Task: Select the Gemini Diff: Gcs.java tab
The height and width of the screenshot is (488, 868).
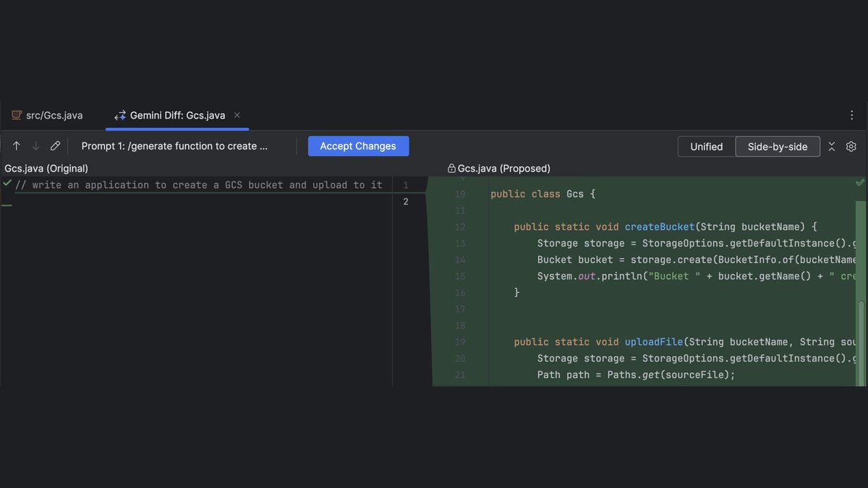Action: 177,115
